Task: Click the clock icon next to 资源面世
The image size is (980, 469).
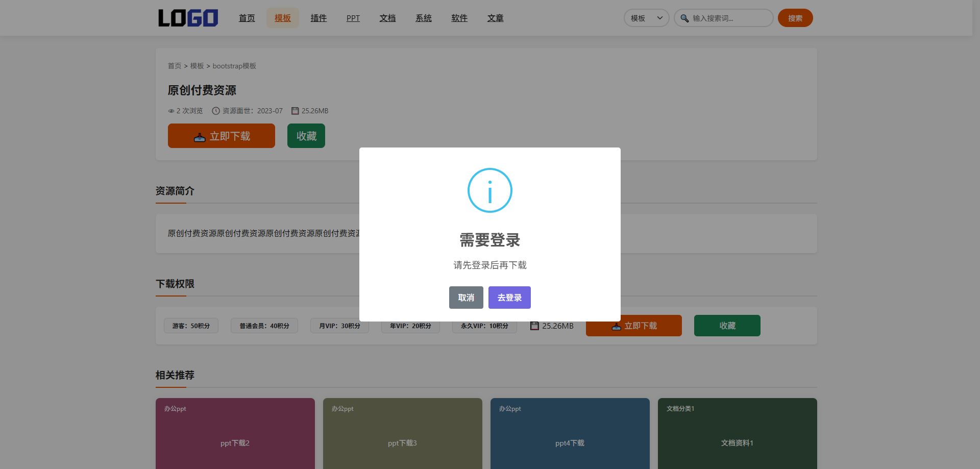Action: [x=216, y=111]
